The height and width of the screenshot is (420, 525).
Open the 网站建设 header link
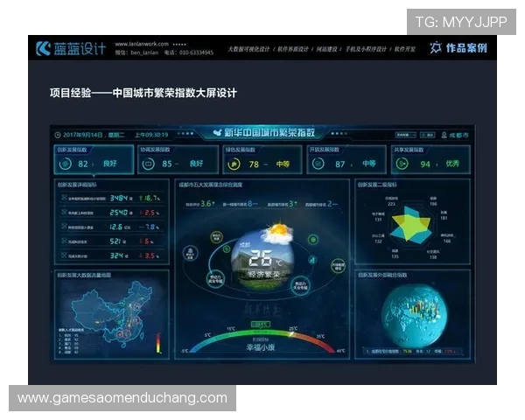click(326, 49)
